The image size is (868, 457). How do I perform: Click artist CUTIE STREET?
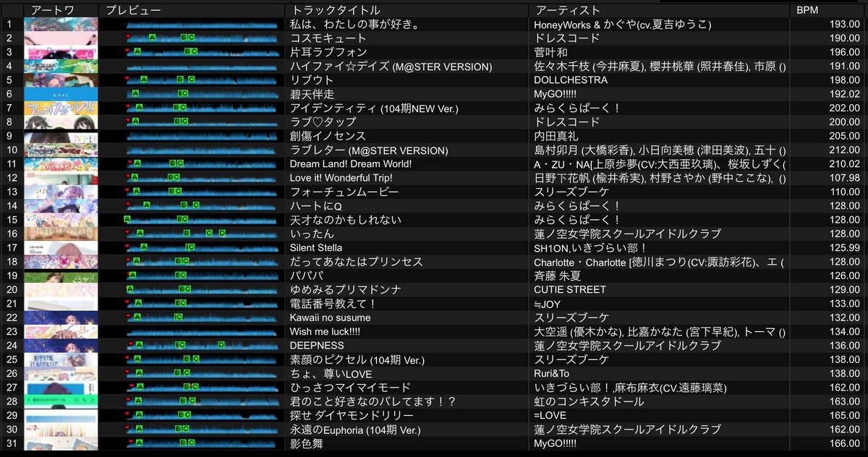pyautogui.click(x=570, y=289)
